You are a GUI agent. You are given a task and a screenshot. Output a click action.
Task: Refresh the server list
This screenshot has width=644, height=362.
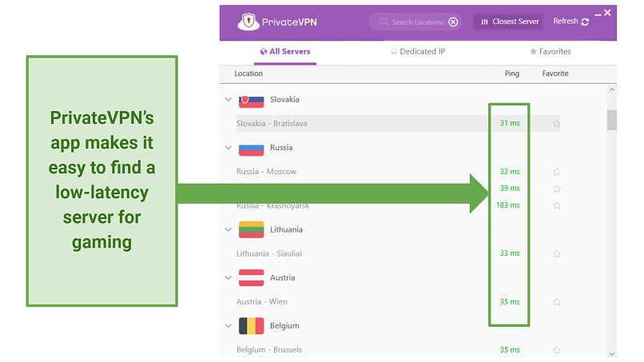tap(571, 22)
